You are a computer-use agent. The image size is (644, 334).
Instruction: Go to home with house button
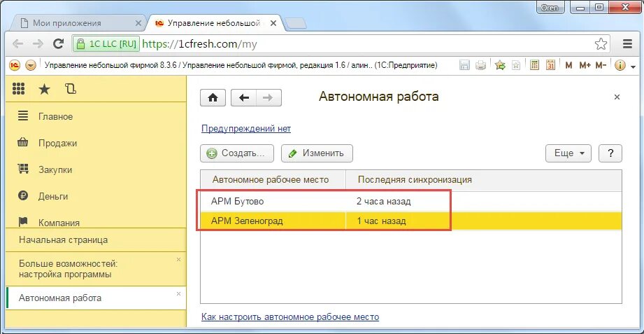point(213,98)
